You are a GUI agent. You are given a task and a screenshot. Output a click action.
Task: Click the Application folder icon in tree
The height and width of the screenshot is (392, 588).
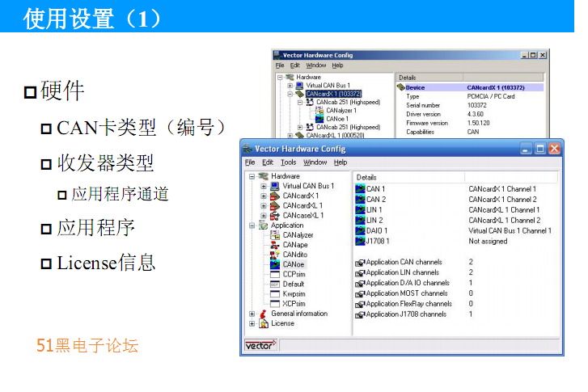pos(264,226)
